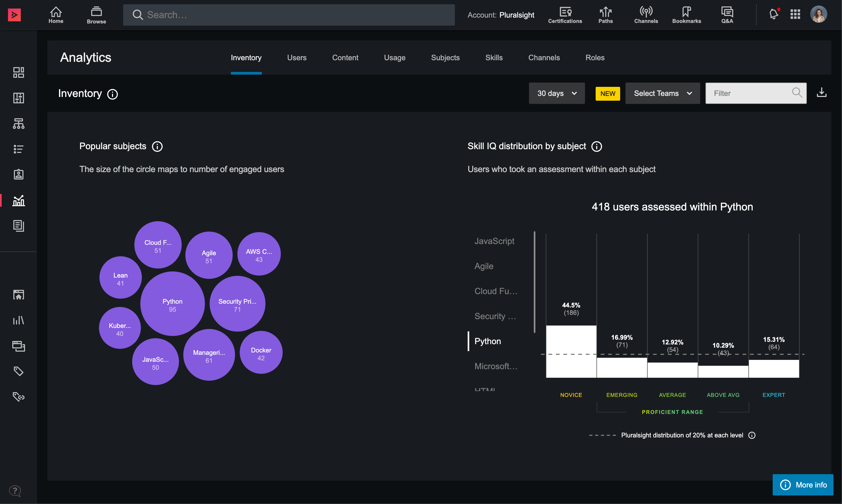Click the Analytics chart sidebar icon
The image size is (842, 504).
pos(18,201)
